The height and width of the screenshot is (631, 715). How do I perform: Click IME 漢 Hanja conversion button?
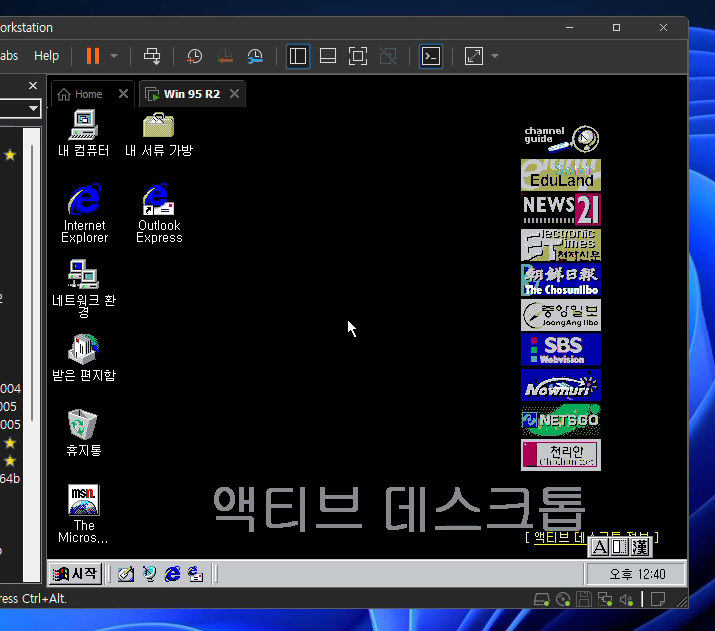pos(640,547)
